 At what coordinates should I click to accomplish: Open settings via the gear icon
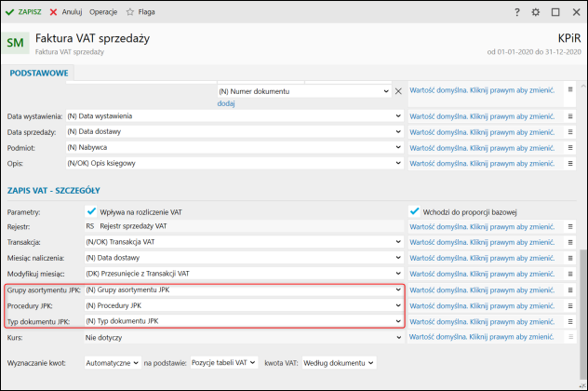535,13
